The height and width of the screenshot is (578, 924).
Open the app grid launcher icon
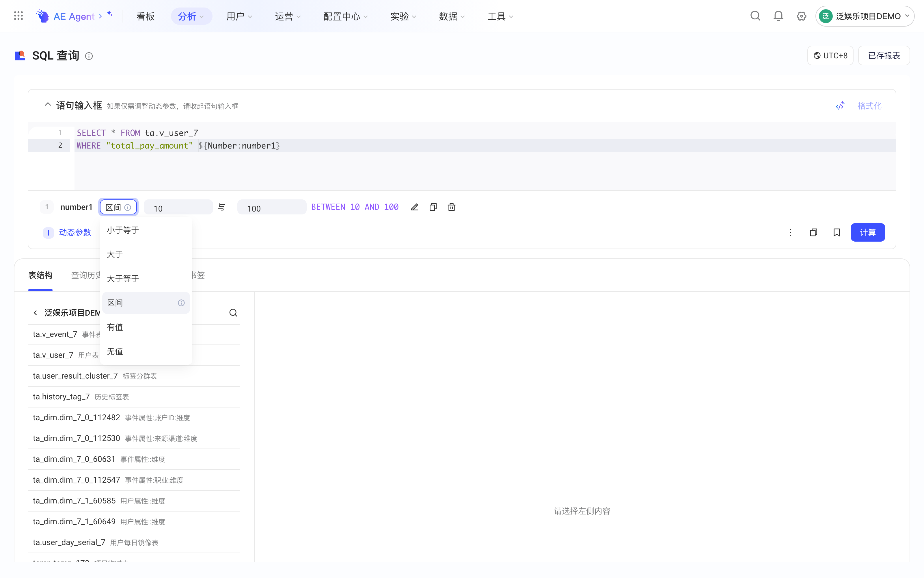(18, 16)
